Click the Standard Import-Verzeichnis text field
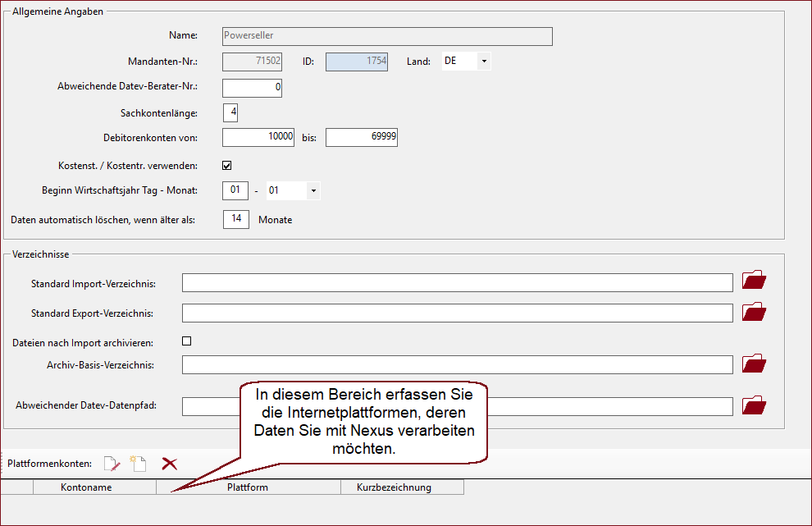The height and width of the screenshot is (526, 812). click(x=457, y=283)
